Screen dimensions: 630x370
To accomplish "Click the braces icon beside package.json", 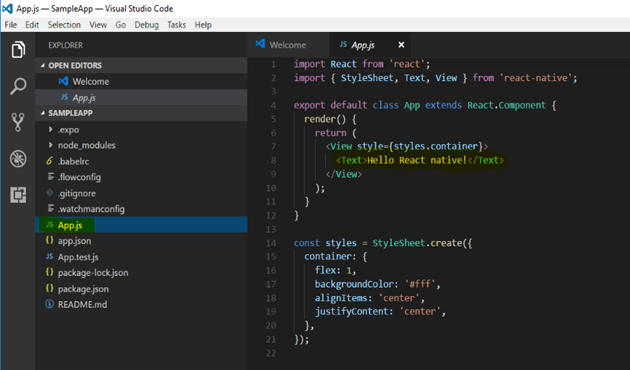I will (x=49, y=288).
